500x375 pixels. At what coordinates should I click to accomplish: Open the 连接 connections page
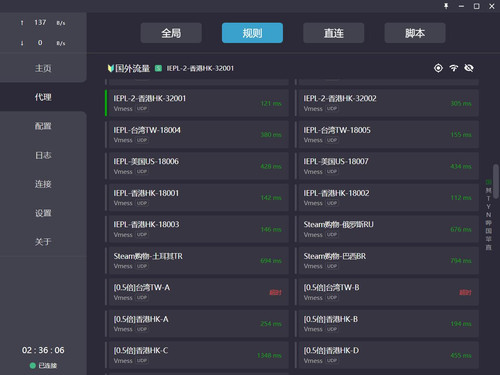pyautogui.click(x=43, y=184)
